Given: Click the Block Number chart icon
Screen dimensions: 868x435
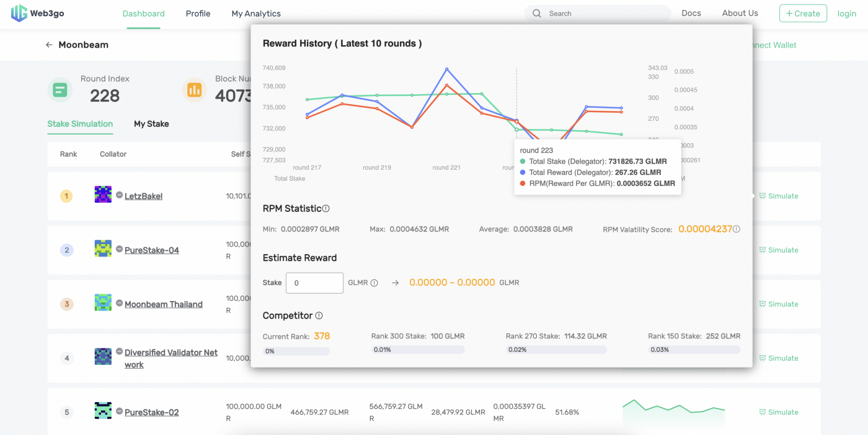Looking at the screenshot, I should (x=194, y=90).
